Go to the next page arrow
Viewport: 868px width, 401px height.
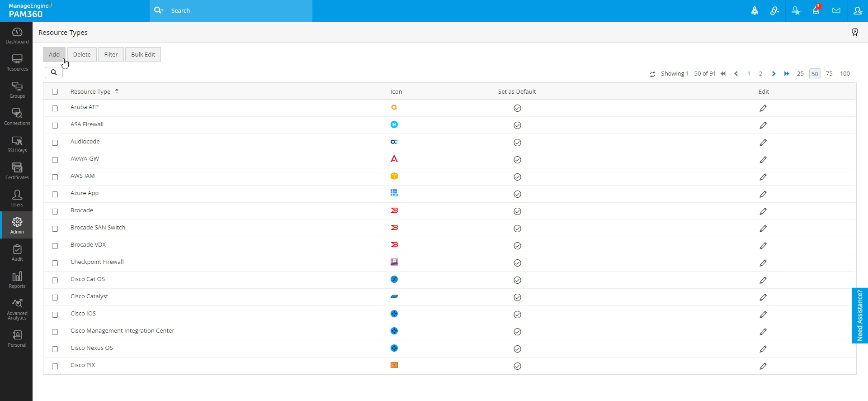click(x=774, y=74)
